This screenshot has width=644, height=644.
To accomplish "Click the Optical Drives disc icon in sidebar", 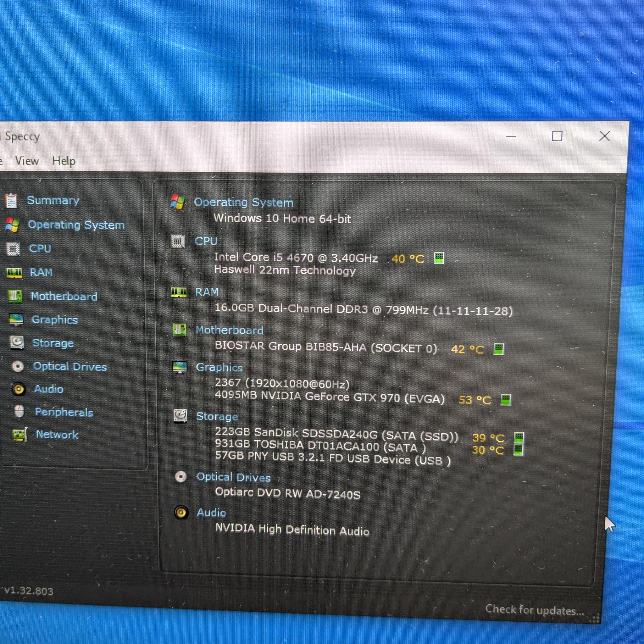I will [x=18, y=367].
